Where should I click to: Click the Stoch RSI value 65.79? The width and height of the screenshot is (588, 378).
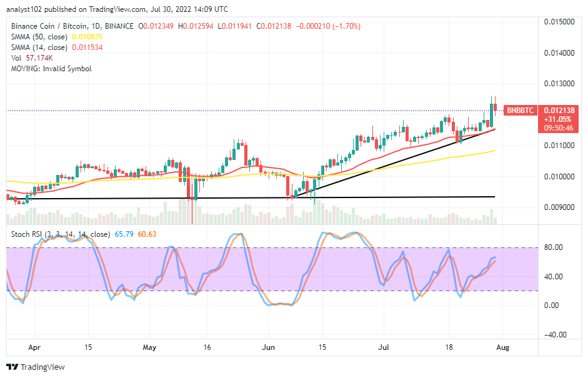(x=124, y=234)
